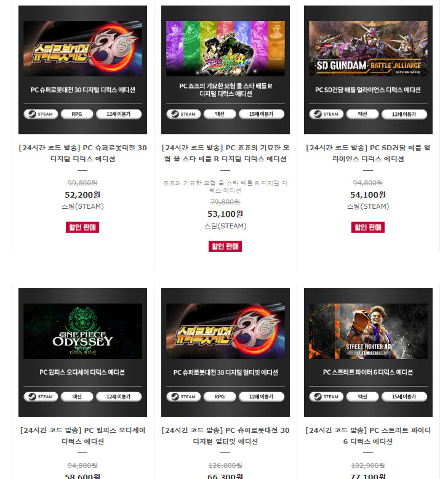Viewport: 448px width, 479px height.
Task: Open One Piece Odyssey banner image
Action: [82, 331]
